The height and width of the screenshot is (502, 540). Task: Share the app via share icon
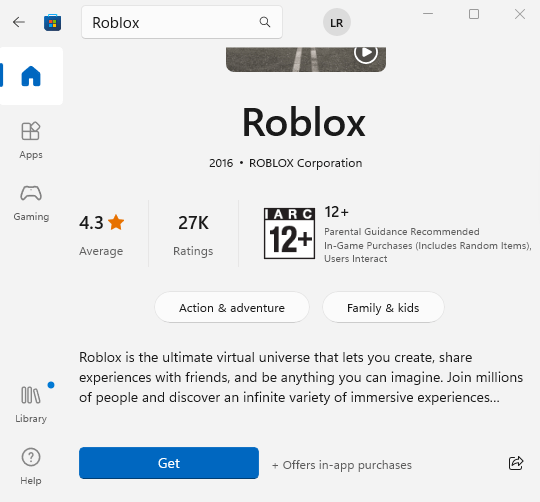click(516, 463)
